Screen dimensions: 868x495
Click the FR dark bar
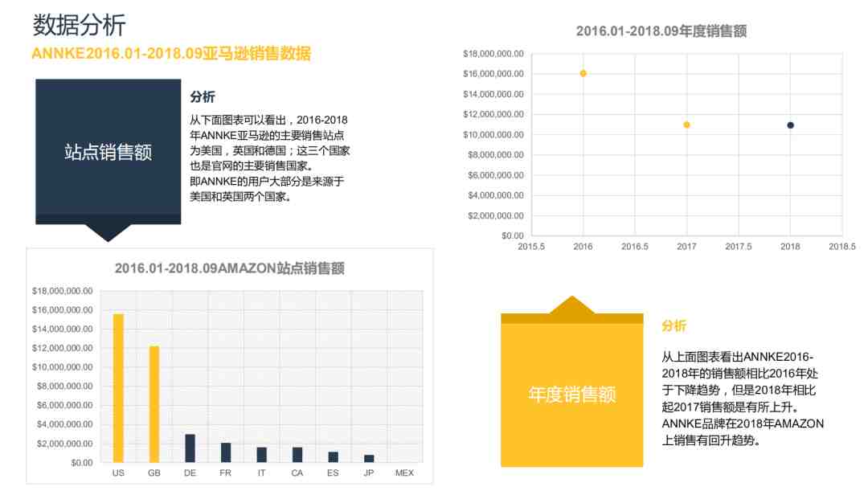(226, 452)
